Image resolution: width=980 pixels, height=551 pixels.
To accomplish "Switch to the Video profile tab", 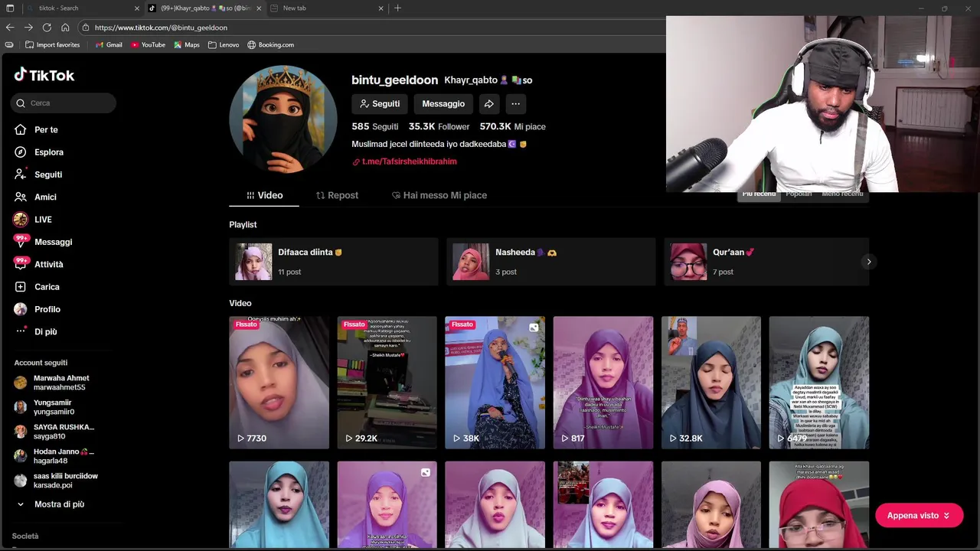I will coord(264,195).
